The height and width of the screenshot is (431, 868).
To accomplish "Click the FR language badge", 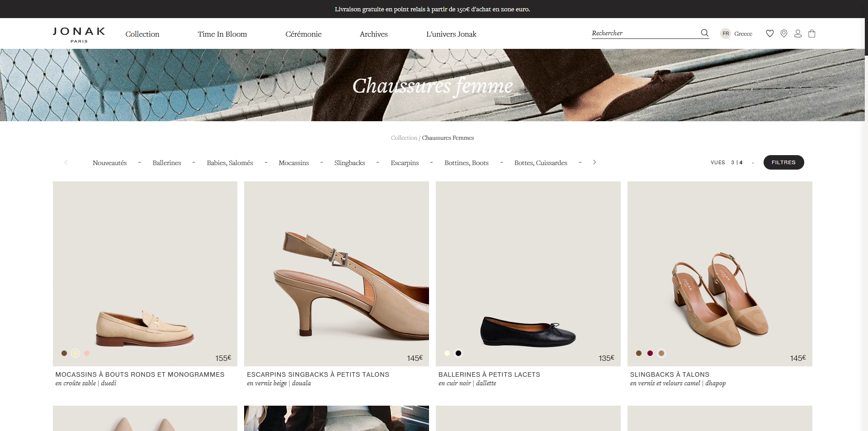I will [726, 33].
